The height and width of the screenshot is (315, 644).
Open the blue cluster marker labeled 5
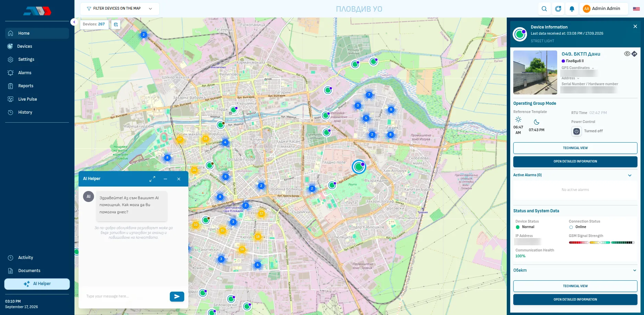[x=366, y=118]
